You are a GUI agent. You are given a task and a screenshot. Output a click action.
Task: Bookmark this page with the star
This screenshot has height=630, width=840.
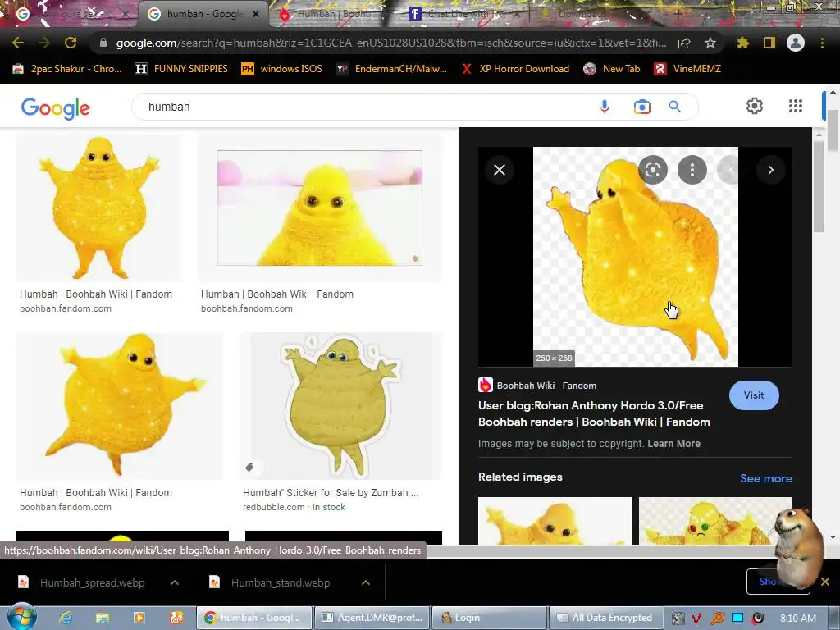point(710,43)
